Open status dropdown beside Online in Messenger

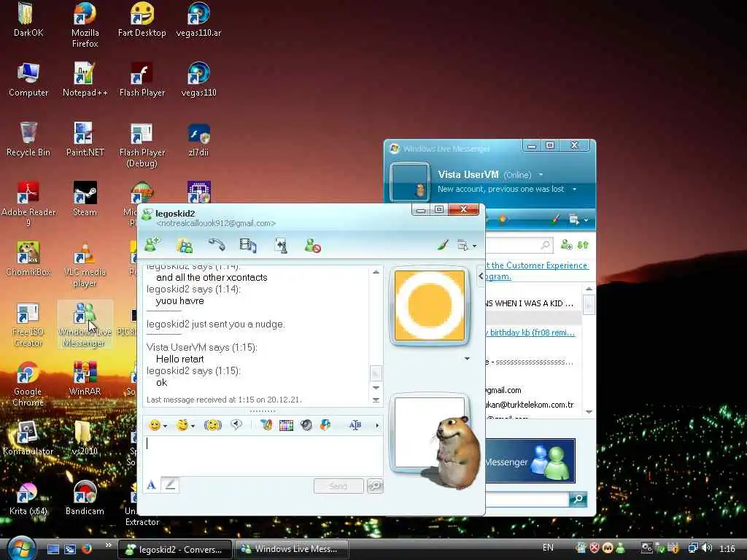(541, 175)
